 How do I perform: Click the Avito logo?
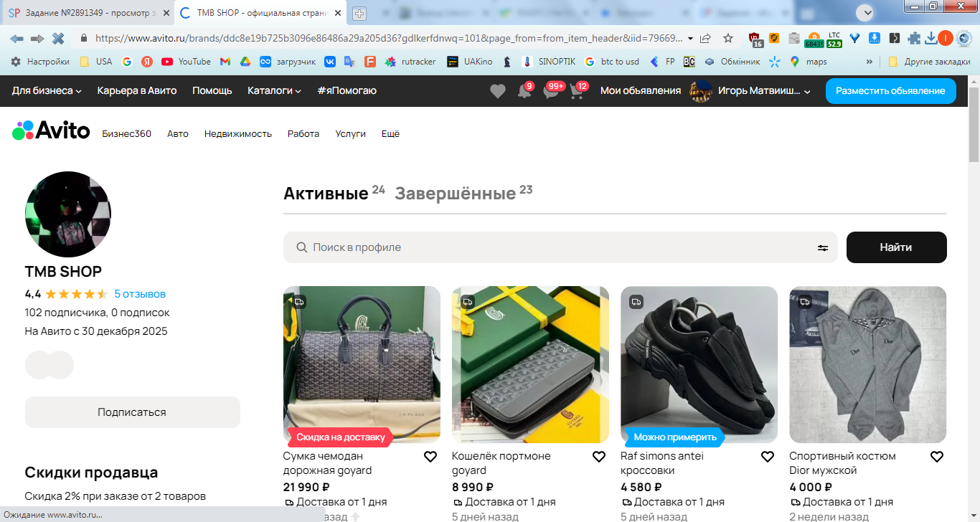(51, 130)
